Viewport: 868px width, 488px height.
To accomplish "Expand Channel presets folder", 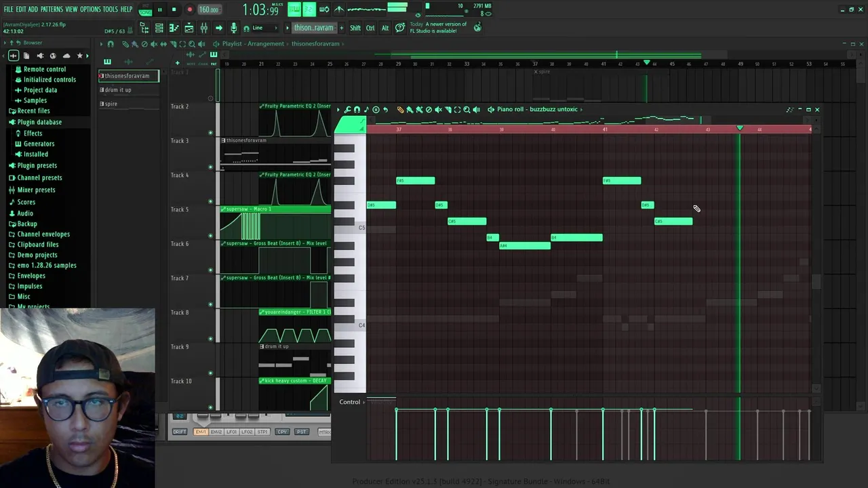I will pos(39,178).
